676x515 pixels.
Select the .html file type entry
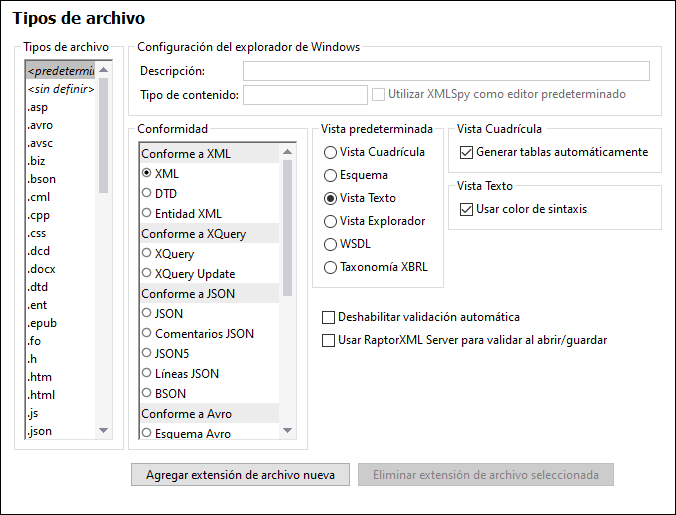tap(41, 395)
